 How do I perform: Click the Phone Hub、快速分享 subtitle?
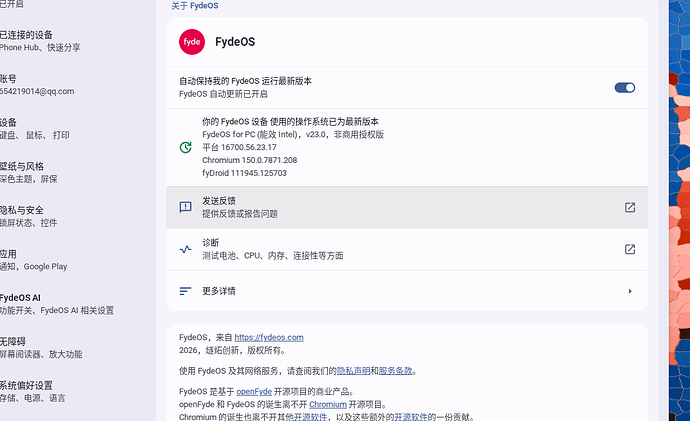(x=40, y=48)
